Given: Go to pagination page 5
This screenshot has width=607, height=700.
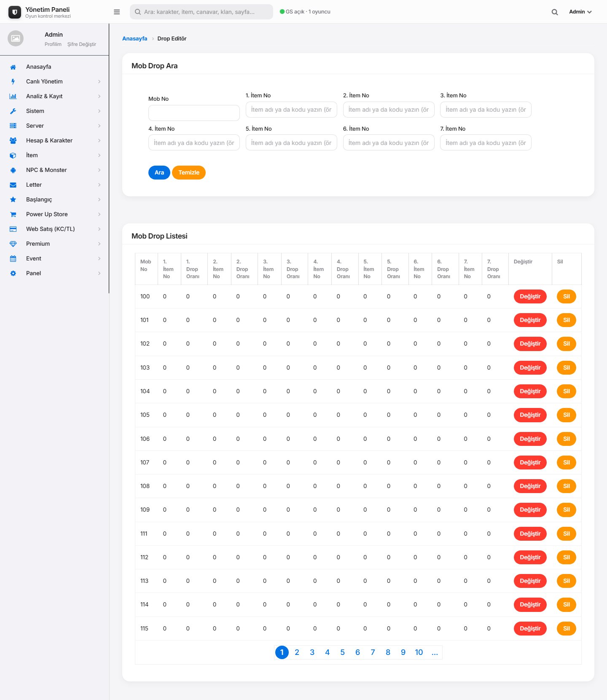Looking at the screenshot, I should coord(343,652).
